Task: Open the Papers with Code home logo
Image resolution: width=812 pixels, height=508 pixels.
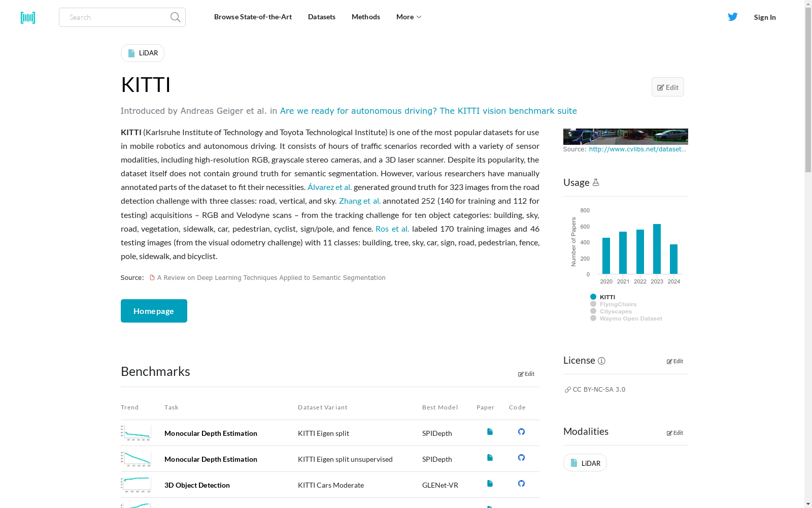Action: pyautogui.click(x=28, y=17)
